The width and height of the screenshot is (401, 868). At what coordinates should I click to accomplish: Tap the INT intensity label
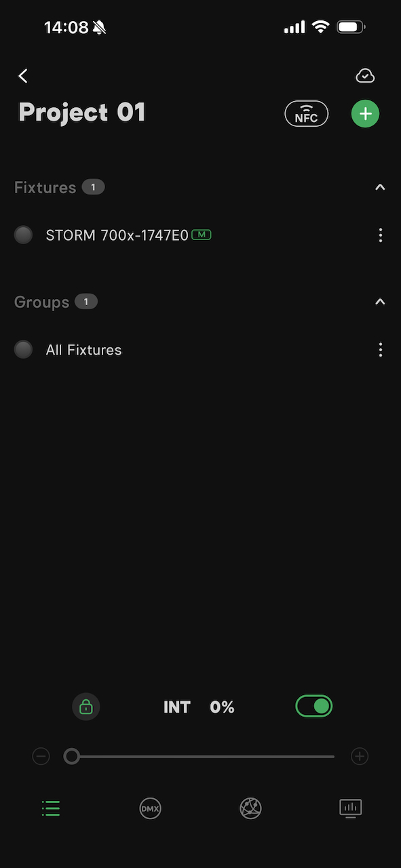pos(177,707)
